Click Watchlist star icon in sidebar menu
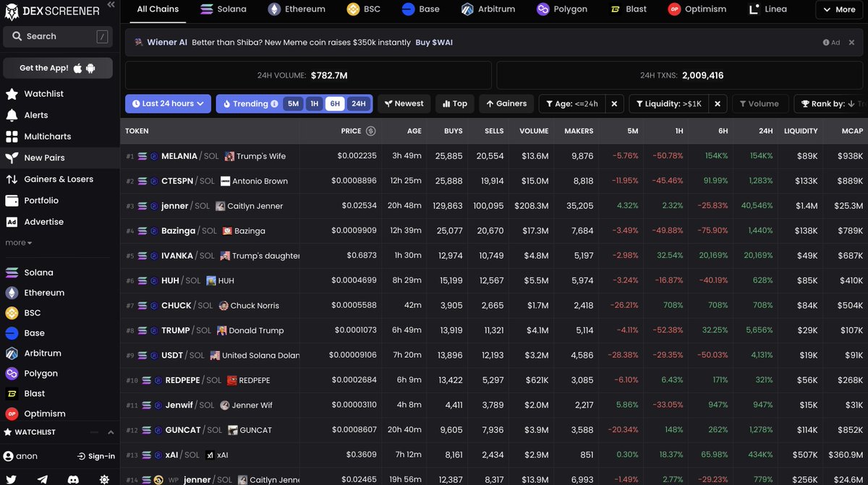This screenshot has width=868, height=485. [x=12, y=94]
